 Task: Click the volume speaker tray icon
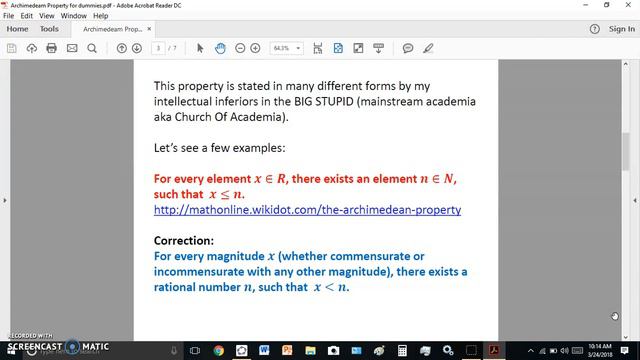[x=565, y=351]
